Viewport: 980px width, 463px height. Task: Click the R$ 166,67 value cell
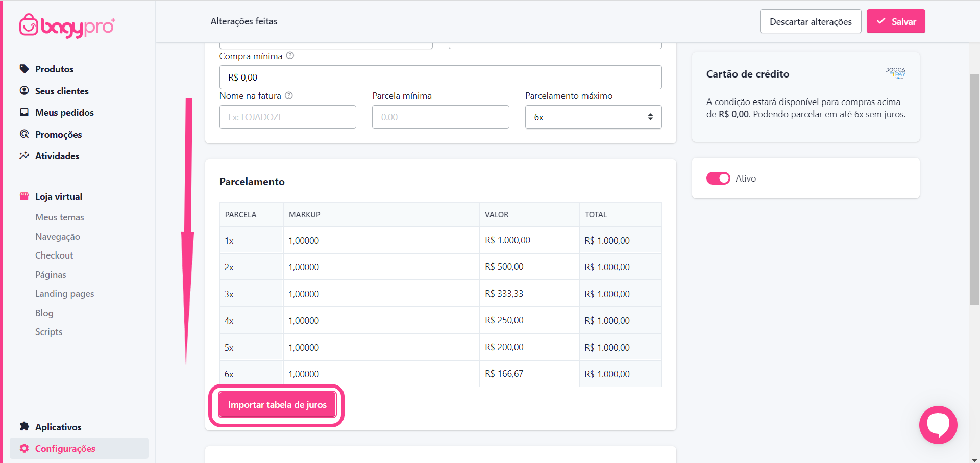click(x=529, y=374)
